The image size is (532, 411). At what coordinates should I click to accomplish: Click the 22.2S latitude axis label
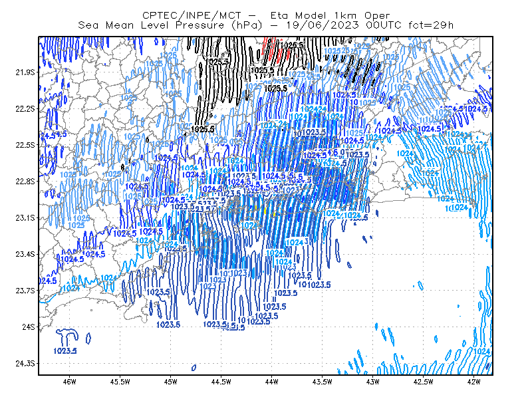pyautogui.click(x=25, y=108)
